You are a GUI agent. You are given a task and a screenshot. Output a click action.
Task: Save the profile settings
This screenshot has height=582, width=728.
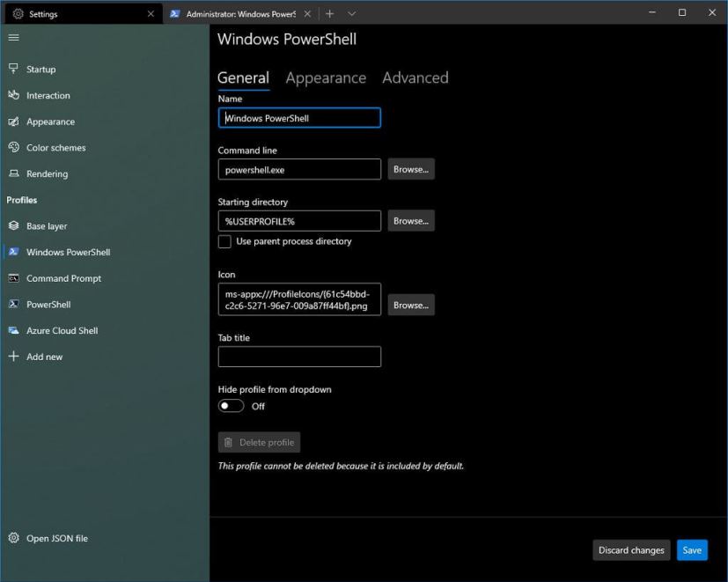coord(692,550)
